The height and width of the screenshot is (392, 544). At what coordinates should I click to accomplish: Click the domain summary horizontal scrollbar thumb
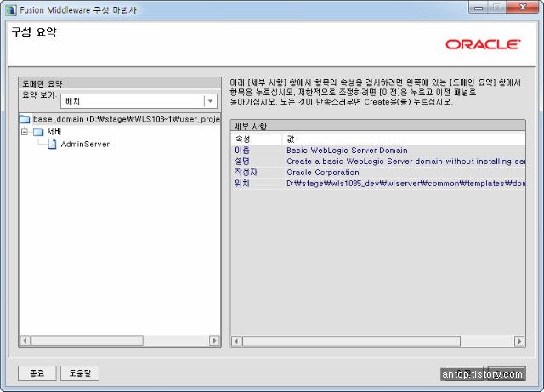[x=87, y=341]
